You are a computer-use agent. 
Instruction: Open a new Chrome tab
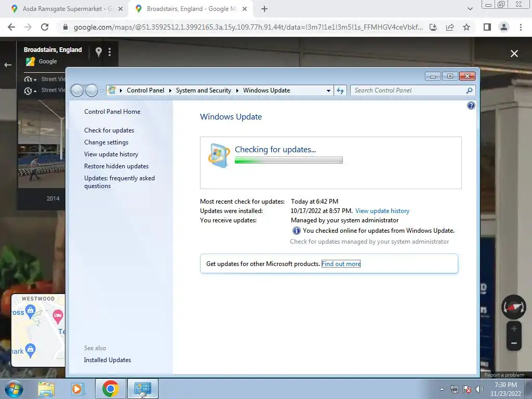(x=264, y=9)
